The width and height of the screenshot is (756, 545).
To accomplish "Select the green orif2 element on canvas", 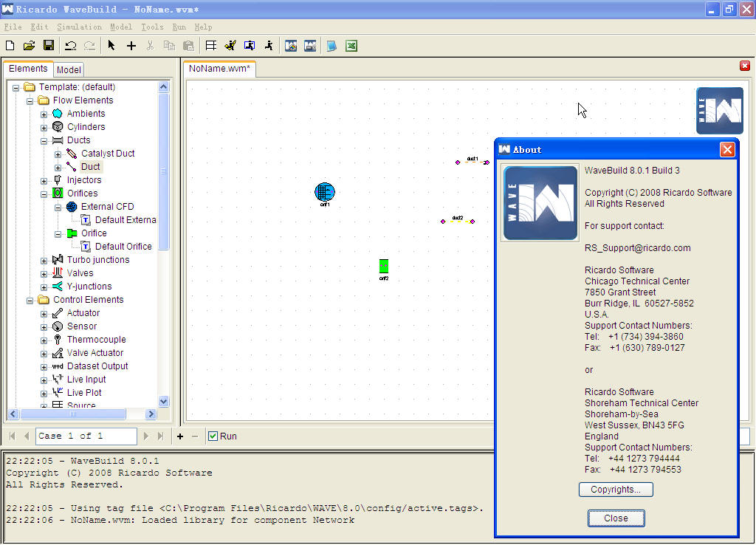I will pyautogui.click(x=384, y=267).
